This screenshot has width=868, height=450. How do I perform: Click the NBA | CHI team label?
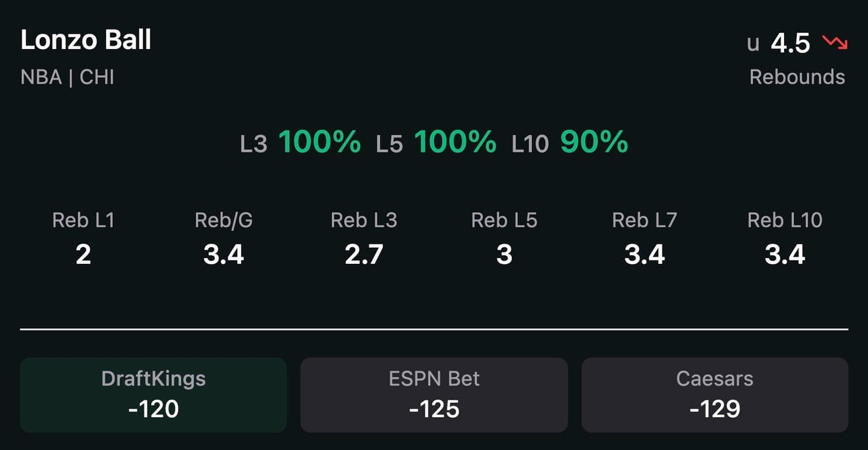[x=67, y=77]
